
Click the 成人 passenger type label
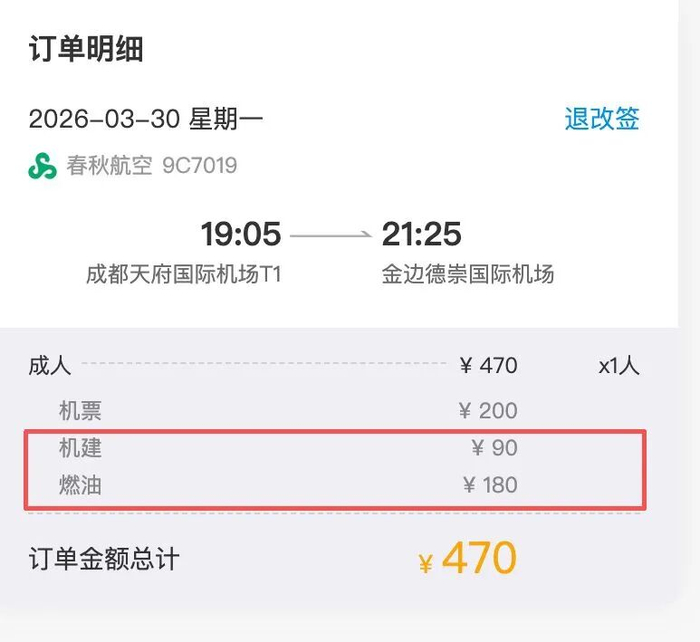pyautogui.click(x=50, y=365)
